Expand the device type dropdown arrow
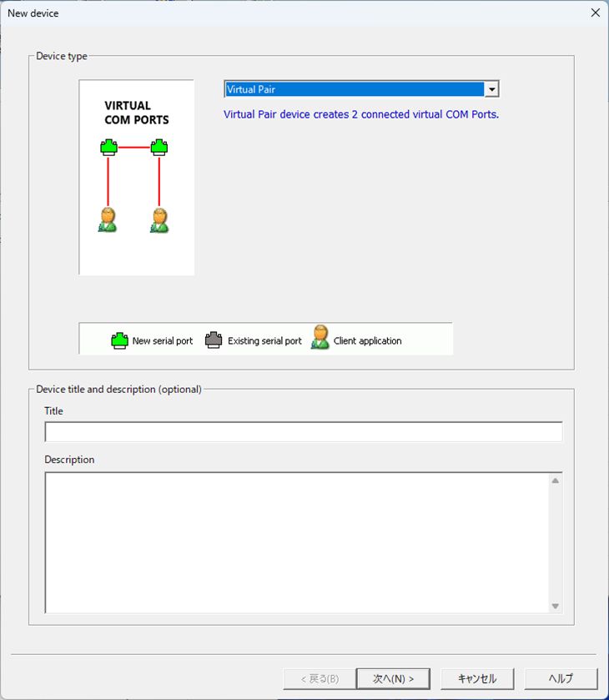The height and width of the screenshot is (700, 609). pos(491,89)
